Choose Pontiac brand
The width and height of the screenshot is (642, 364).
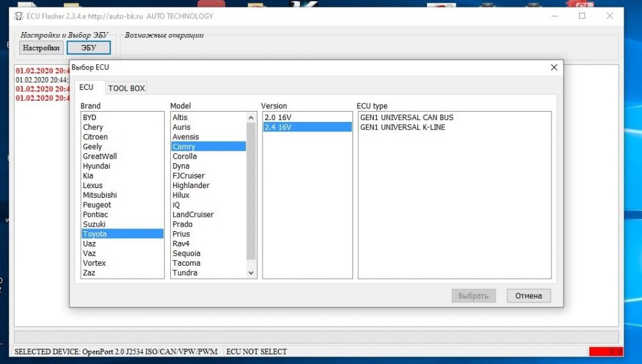(122, 214)
